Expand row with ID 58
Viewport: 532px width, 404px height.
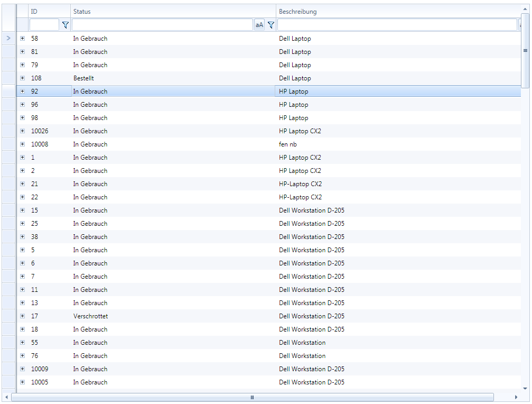coord(22,39)
